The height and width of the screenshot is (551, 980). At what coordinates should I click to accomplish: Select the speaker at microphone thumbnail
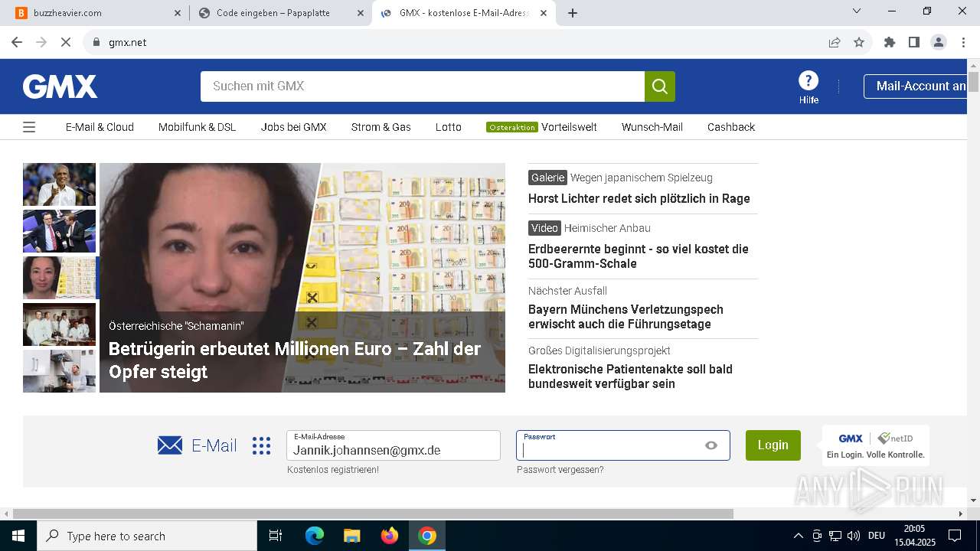click(x=59, y=184)
